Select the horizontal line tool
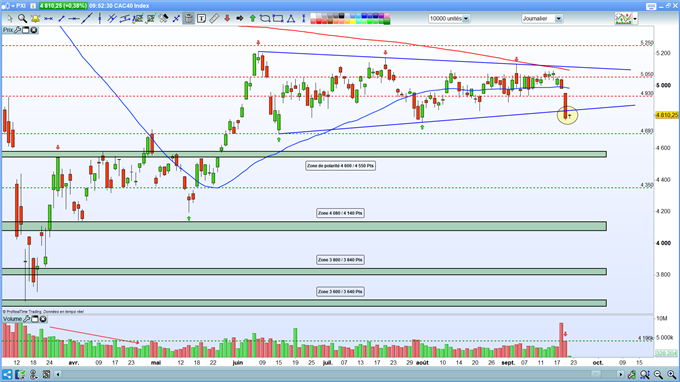 [74, 19]
